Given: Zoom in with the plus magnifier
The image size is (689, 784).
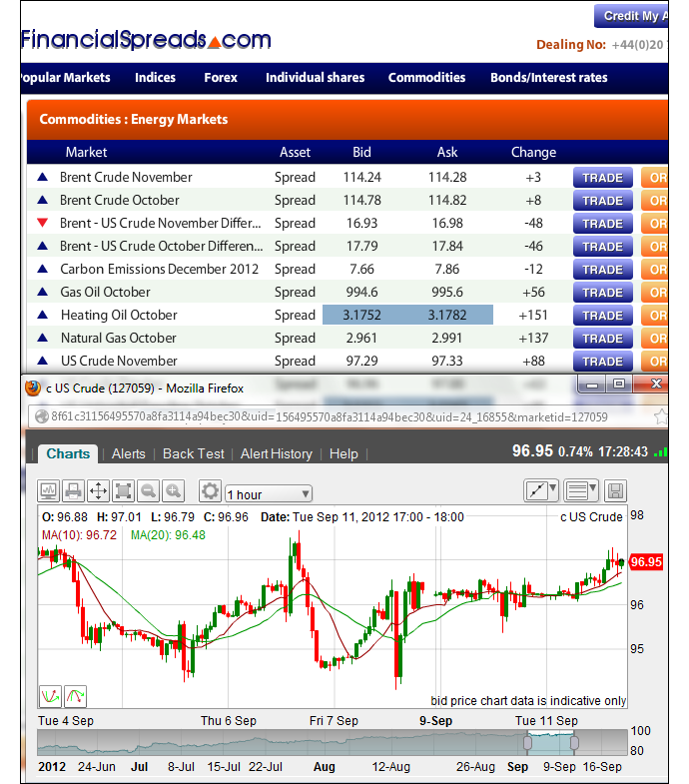Looking at the screenshot, I should pyautogui.click(x=173, y=491).
